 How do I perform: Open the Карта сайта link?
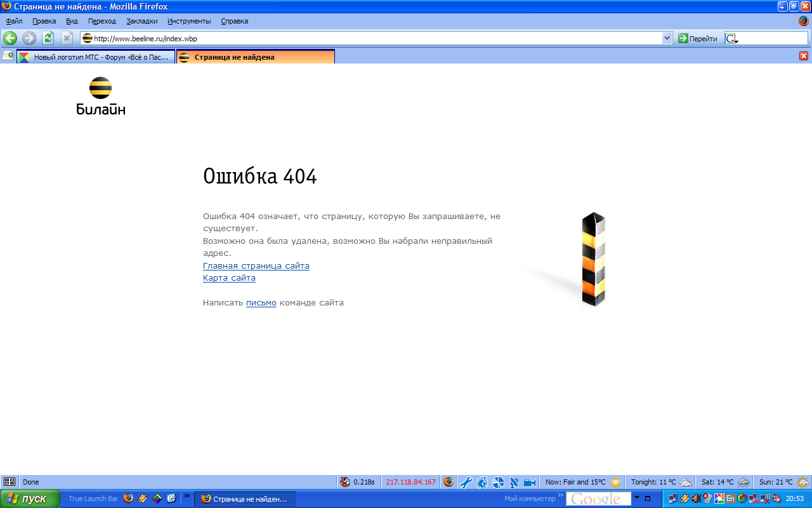(229, 278)
